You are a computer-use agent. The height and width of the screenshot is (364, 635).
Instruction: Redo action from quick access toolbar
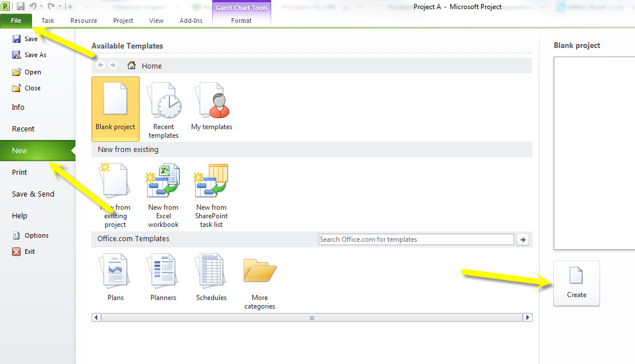click(x=51, y=6)
